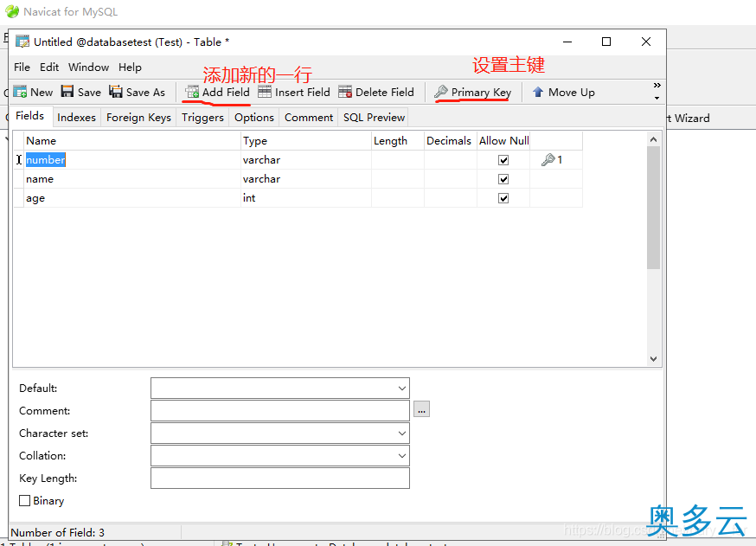The image size is (756, 546).
Task: Click the Add Field icon
Action: pos(192,92)
